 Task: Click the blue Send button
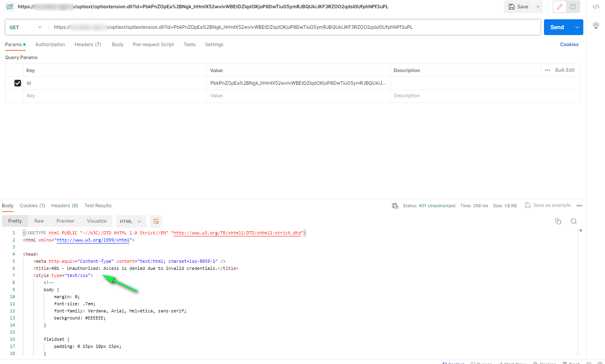(x=557, y=27)
